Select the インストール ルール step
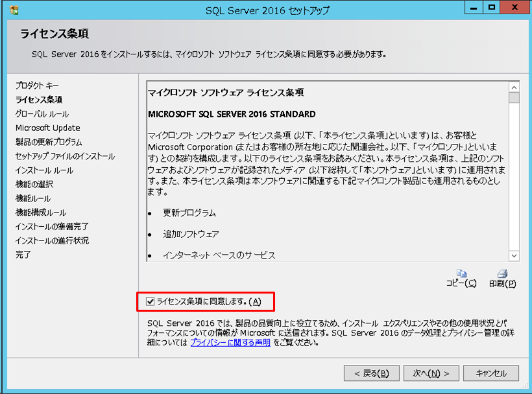 tap(45, 170)
